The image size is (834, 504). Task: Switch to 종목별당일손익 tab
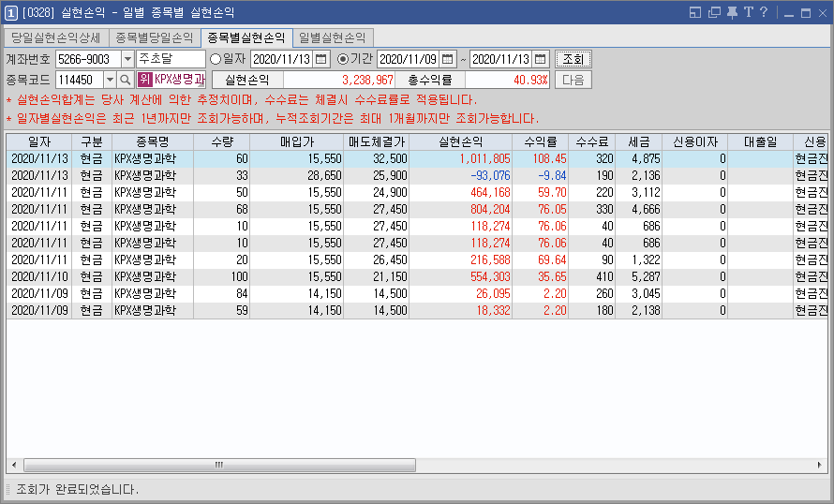tap(155, 37)
